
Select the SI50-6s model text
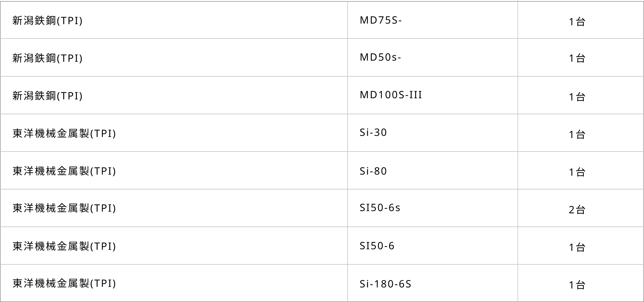tap(380, 208)
